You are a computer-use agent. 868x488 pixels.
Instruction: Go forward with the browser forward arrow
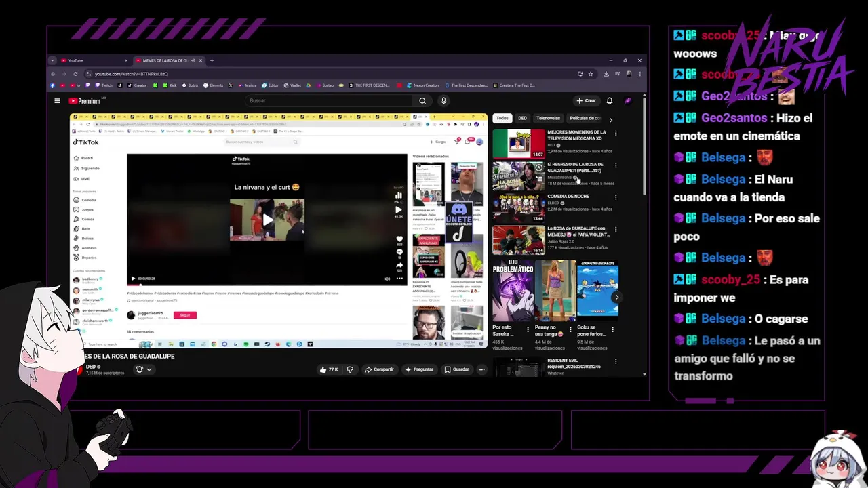click(64, 74)
